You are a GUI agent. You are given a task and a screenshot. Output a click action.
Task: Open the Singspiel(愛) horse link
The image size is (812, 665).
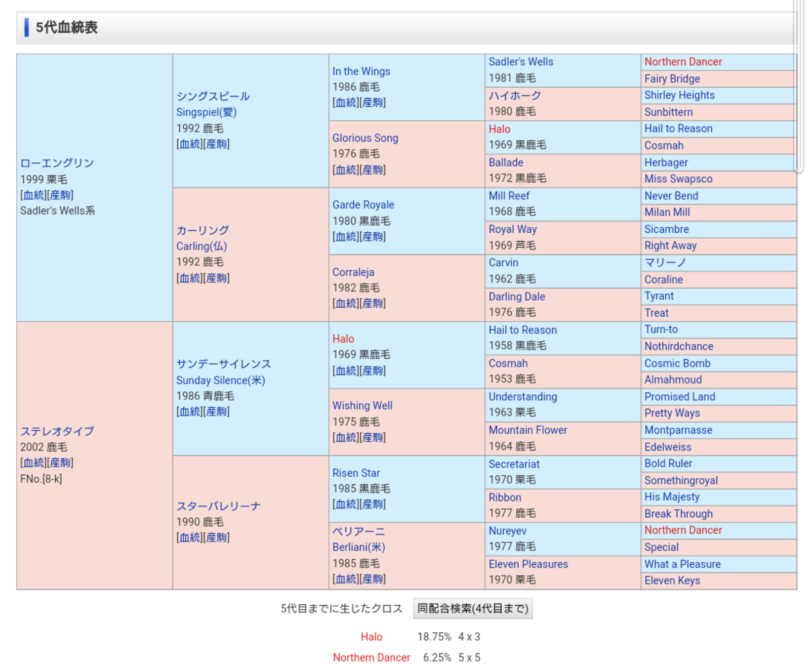tap(206, 112)
